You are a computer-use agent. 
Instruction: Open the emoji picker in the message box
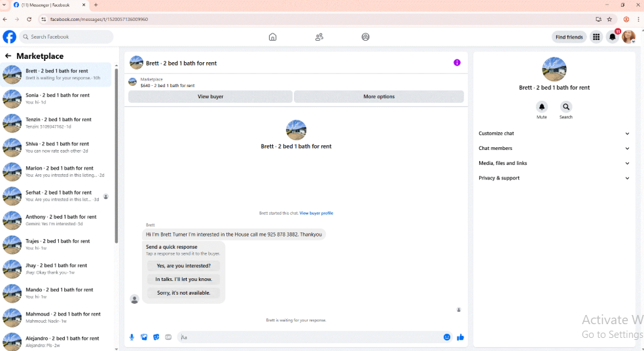click(447, 337)
